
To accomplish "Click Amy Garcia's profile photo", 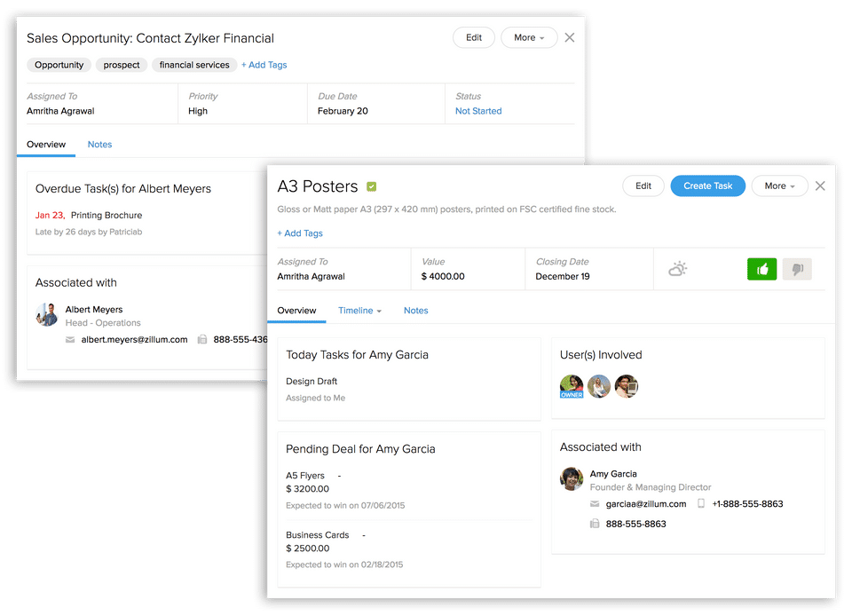I will (x=572, y=479).
